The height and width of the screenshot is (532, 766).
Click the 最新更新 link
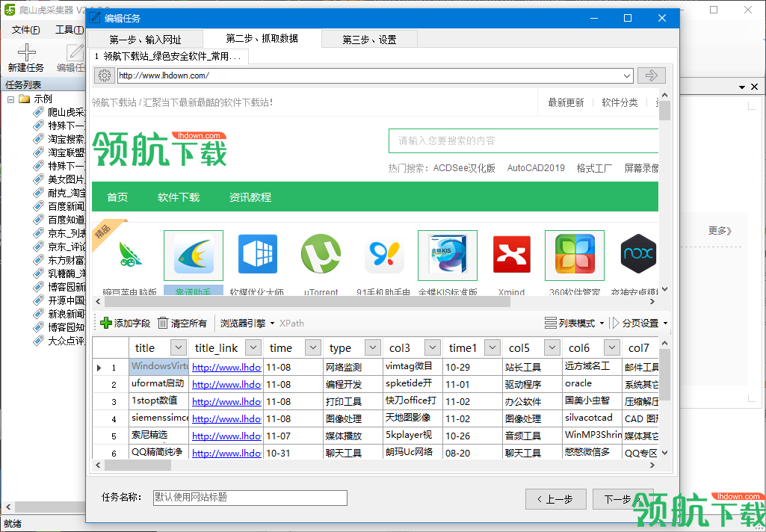click(566, 102)
